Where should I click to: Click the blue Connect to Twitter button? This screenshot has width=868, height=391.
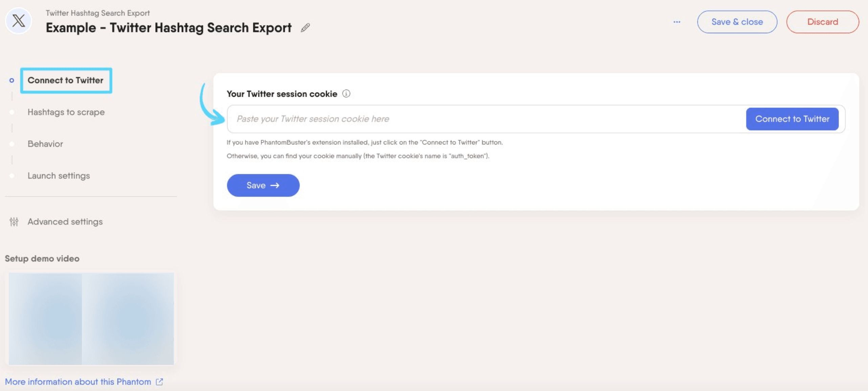point(792,119)
